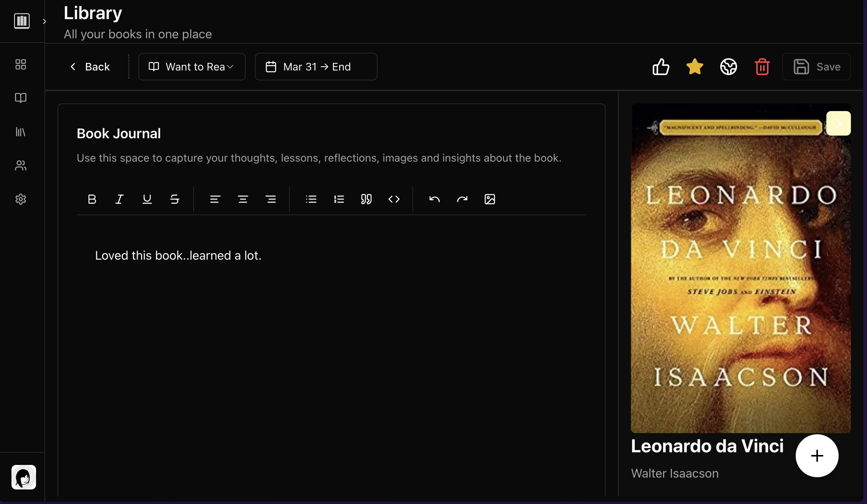This screenshot has width=867, height=504.
Task: Select the "Leonardo da Vinci" book title
Action: point(708,446)
